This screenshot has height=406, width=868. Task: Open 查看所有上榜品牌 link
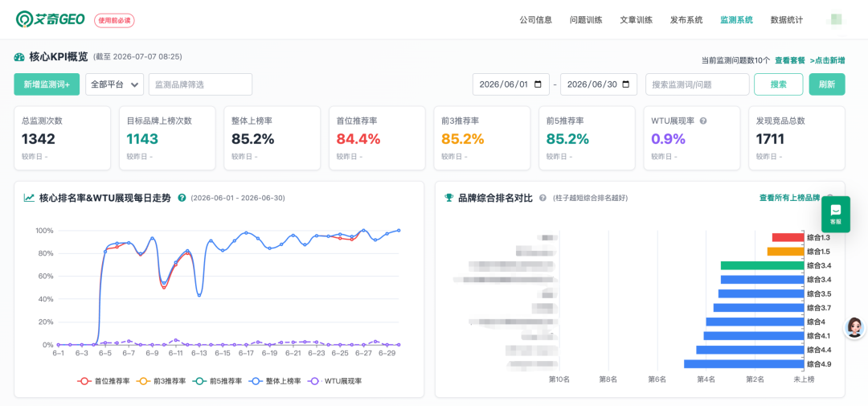click(789, 198)
